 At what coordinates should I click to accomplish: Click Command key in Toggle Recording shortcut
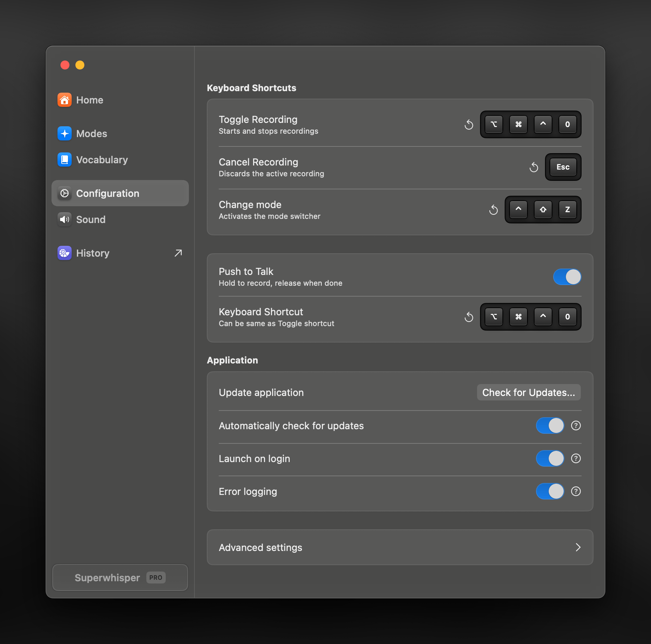518,124
